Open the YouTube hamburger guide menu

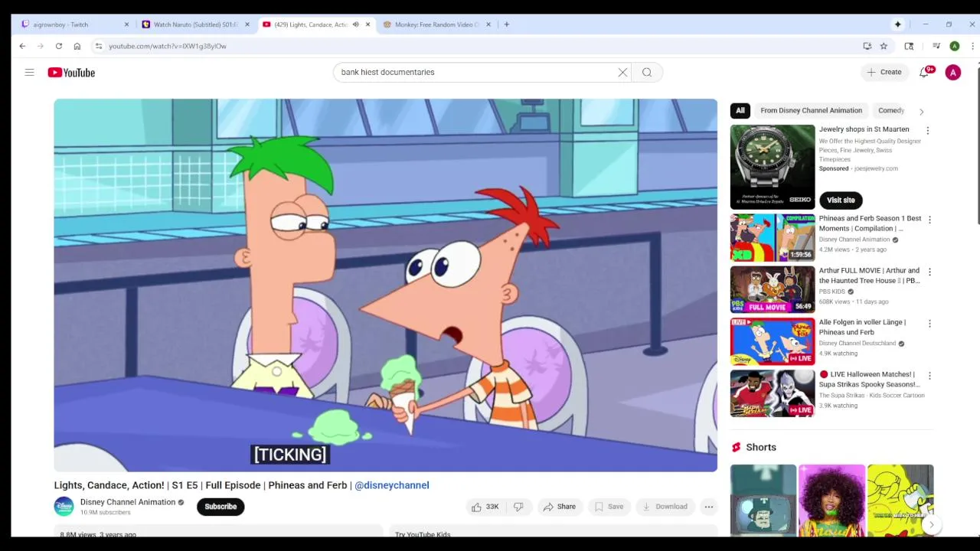coord(29,72)
